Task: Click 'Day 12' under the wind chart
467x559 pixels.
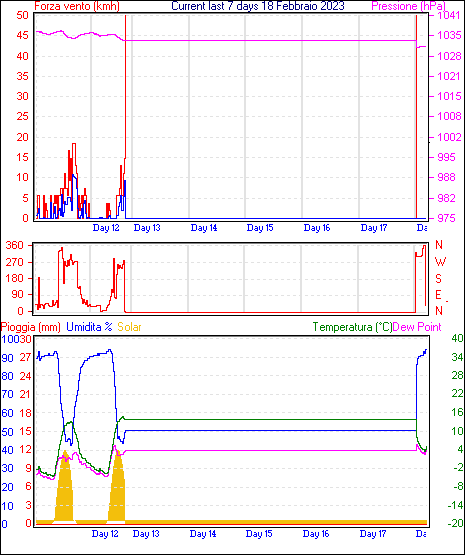Action: (106, 228)
